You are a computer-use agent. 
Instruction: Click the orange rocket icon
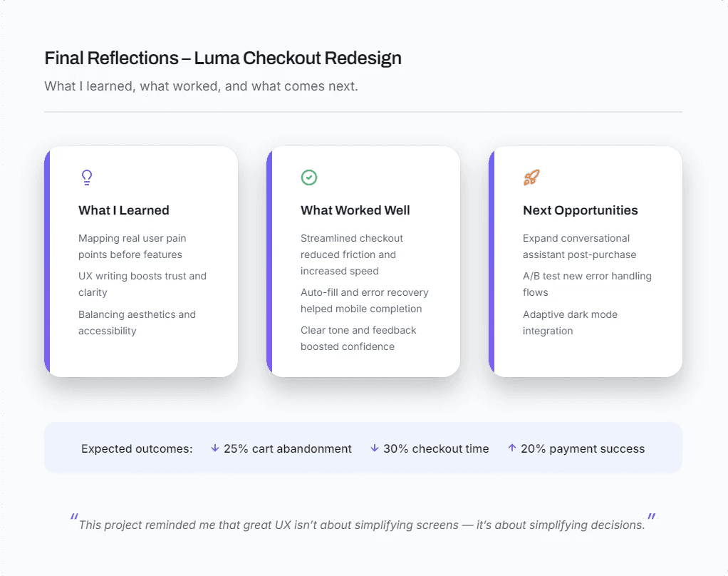[531, 178]
